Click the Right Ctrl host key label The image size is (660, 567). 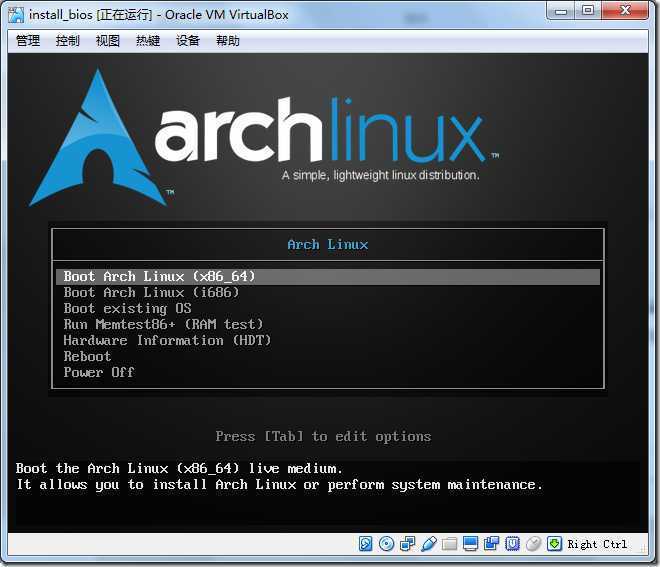pos(597,544)
